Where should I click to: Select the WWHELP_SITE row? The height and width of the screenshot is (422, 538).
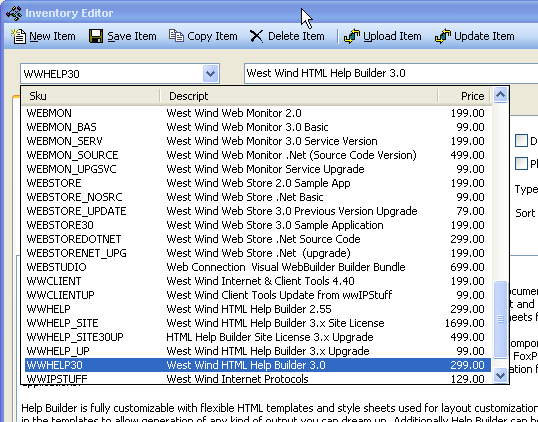coord(258,323)
